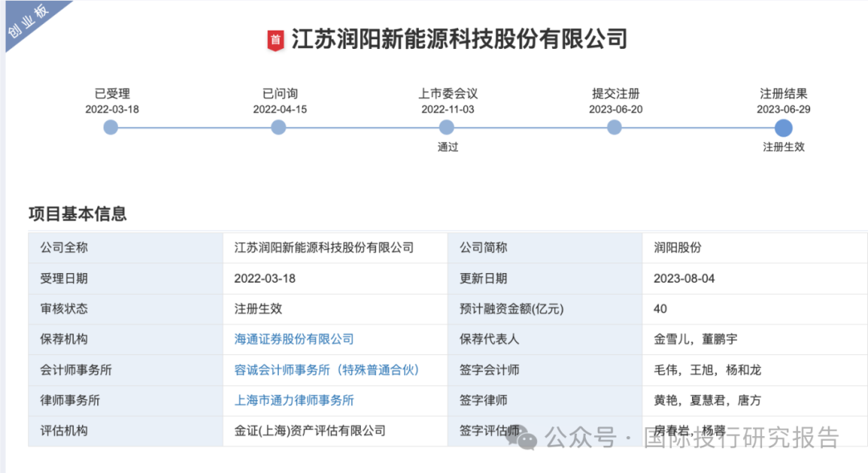Open 海通证券股份有限公司 sponsor link
Image resolution: width=868 pixels, height=473 pixels.
[x=294, y=339]
